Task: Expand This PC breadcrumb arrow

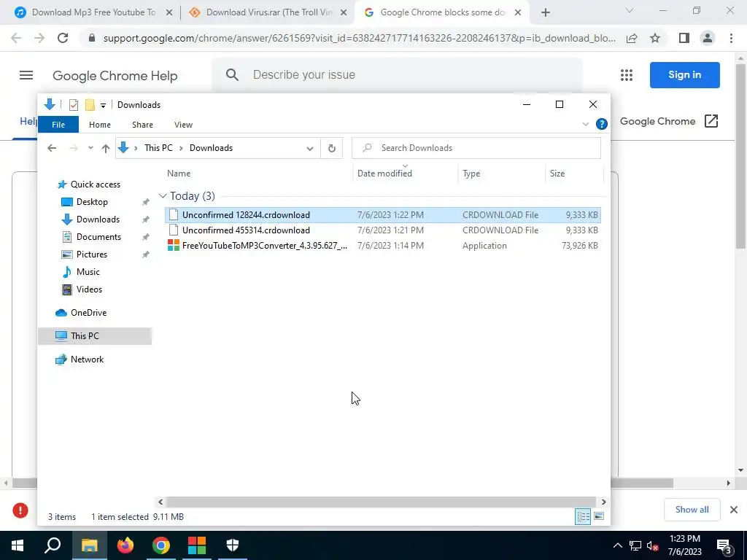Action: (181, 148)
